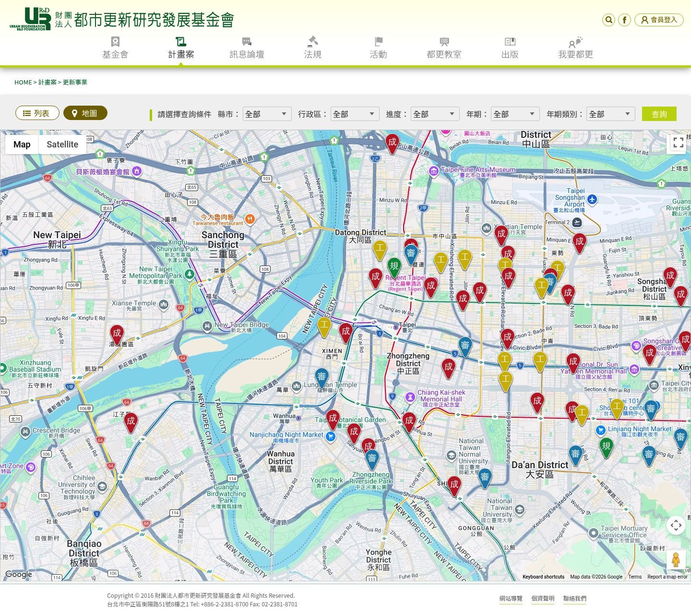Screen dimensions: 691x616
Task: Click the yellow 工 marker above Ximen
Action: tap(324, 327)
